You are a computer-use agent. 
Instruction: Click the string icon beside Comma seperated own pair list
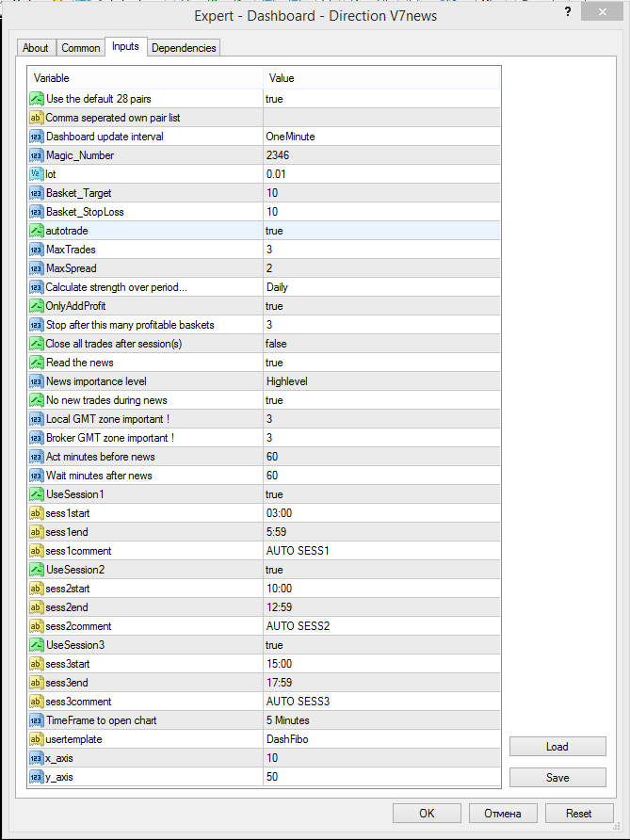tap(37, 118)
